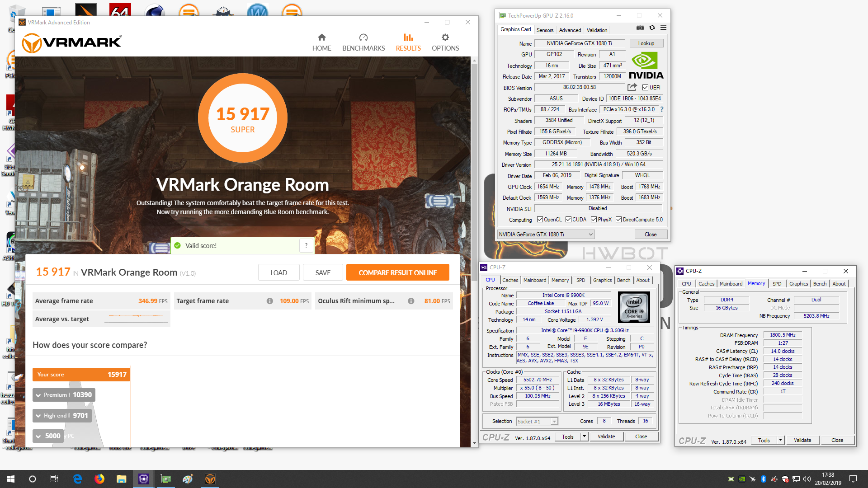
Task: Switch to GPU-Z taskbar icon
Action: pyautogui.click(x=166, y=479)
